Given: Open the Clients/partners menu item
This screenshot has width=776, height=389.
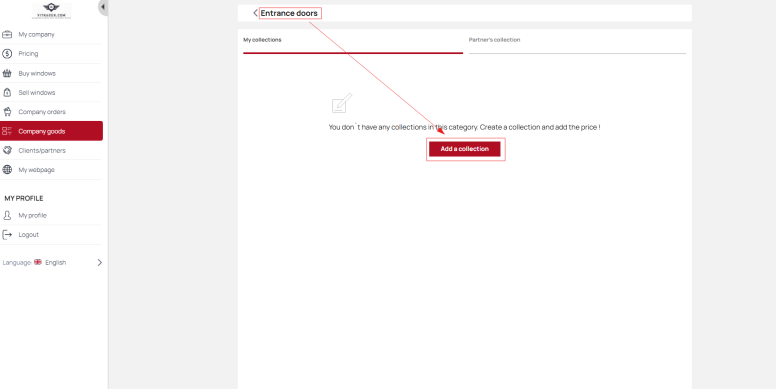Looking at the screenshot, I should click(x=50, y=150).
